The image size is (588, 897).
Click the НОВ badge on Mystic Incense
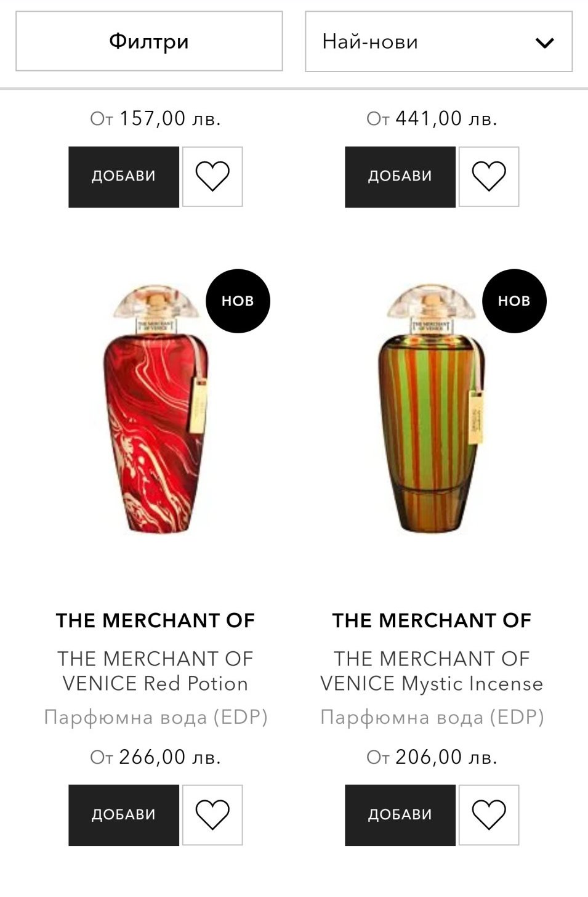(x=514, y=301)
